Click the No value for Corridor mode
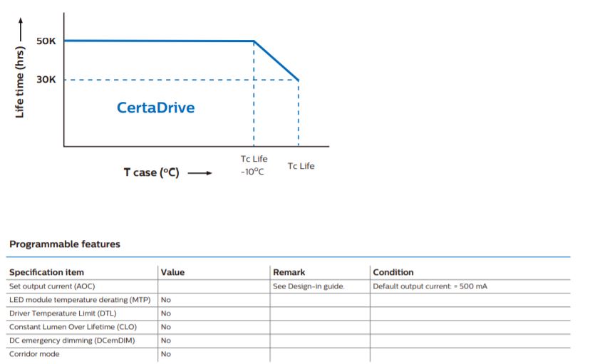This screenshot has height=364, width=600. (166, 355)
